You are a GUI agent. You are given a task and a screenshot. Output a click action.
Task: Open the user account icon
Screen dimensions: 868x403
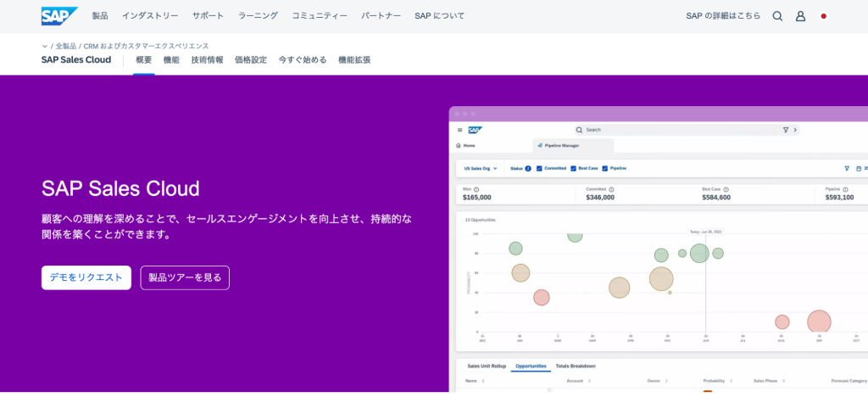[800, 16]
